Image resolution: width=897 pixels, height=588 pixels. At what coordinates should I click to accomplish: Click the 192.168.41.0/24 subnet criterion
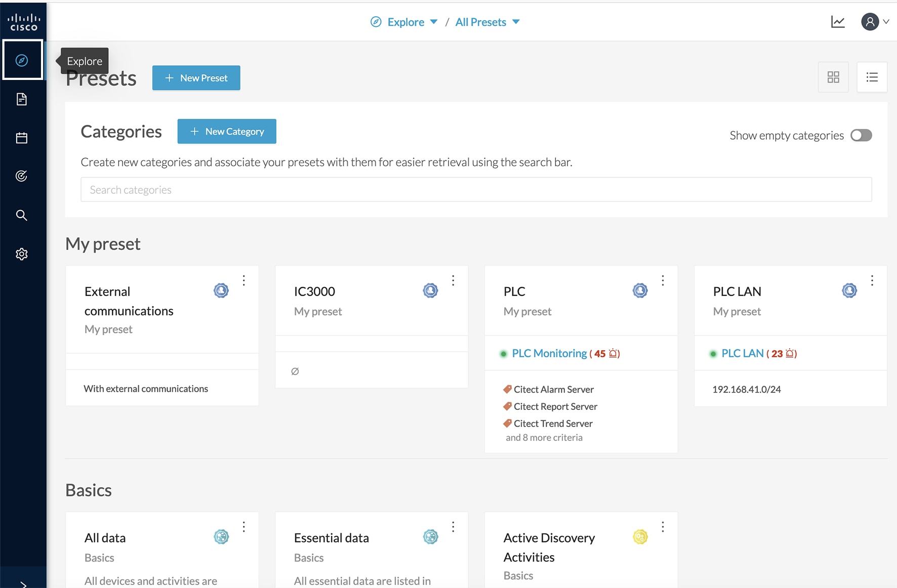tap(747, 389)
